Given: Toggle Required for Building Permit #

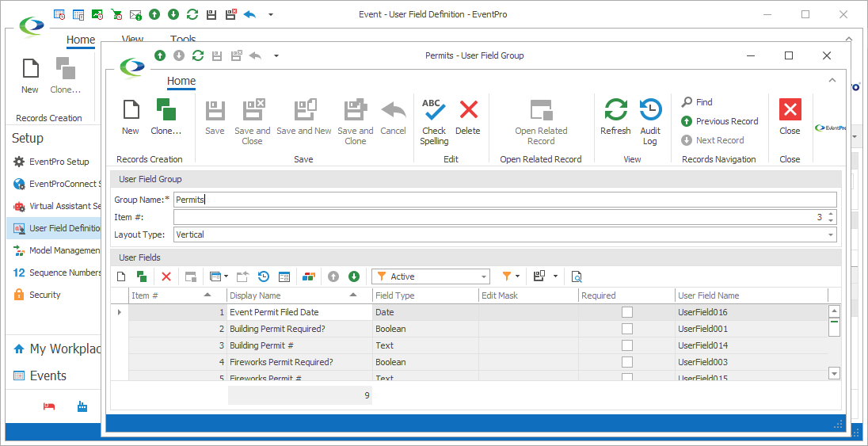Looking at the screenshot, I should point(626,345).
